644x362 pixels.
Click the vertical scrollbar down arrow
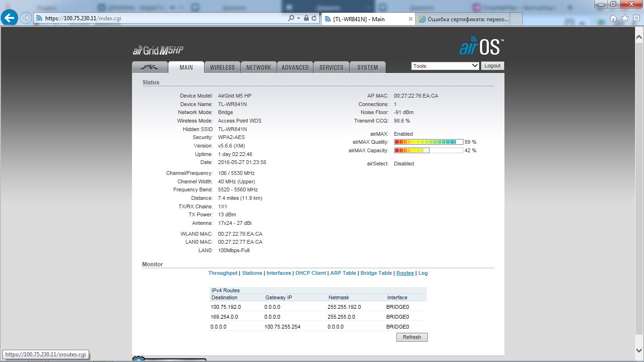(x=639, y=351)
